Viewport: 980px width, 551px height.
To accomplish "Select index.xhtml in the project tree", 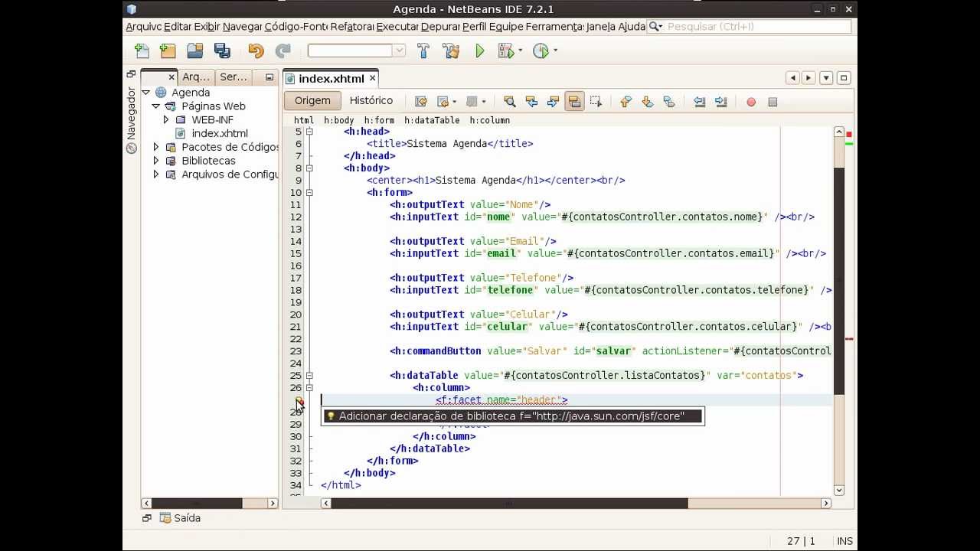I will click(x=220, y=134).
